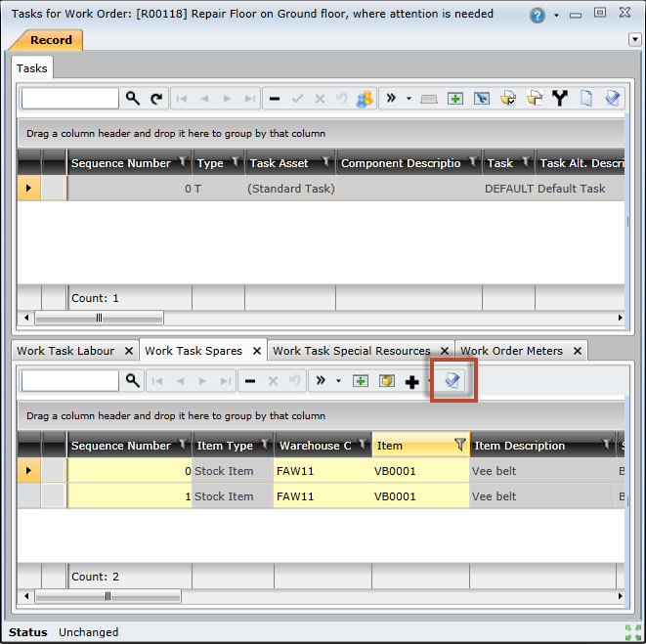Click the fork-shaped icon in Tasks toolbar
The image size is (646, 644).
(560, 99)
